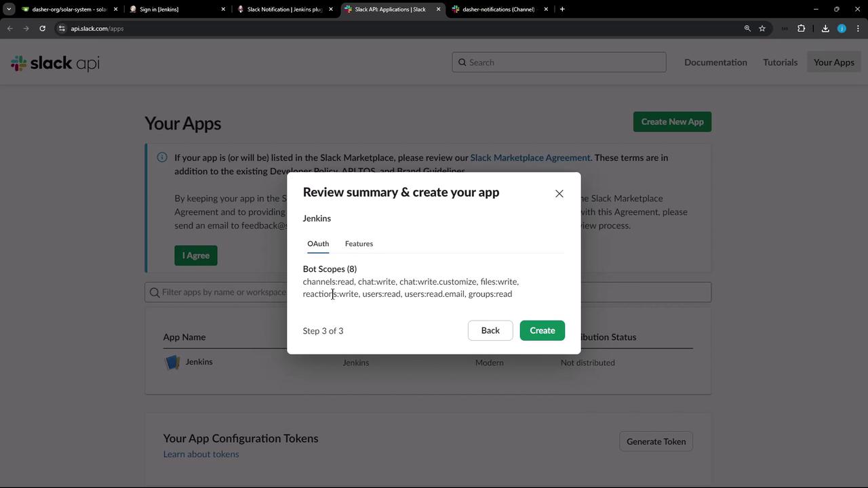Go back to the previous step
The height and width of the screenshot is (488, 868).
490,331
